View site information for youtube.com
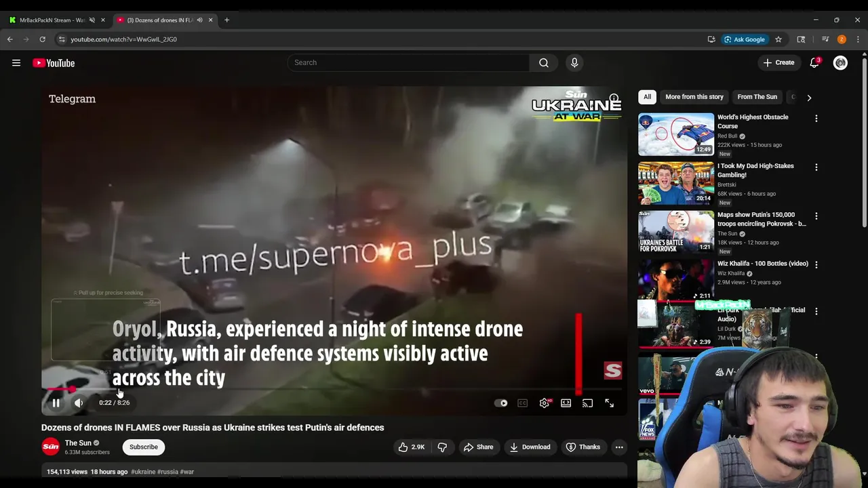 pos(62,39)
